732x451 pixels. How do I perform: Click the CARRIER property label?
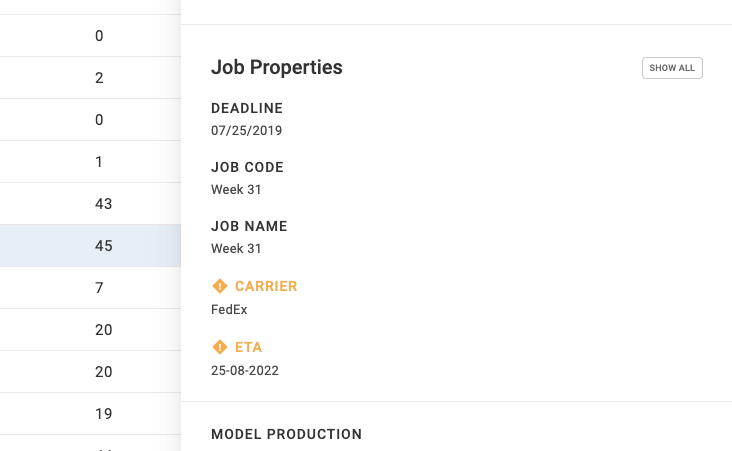pos(266,286)
